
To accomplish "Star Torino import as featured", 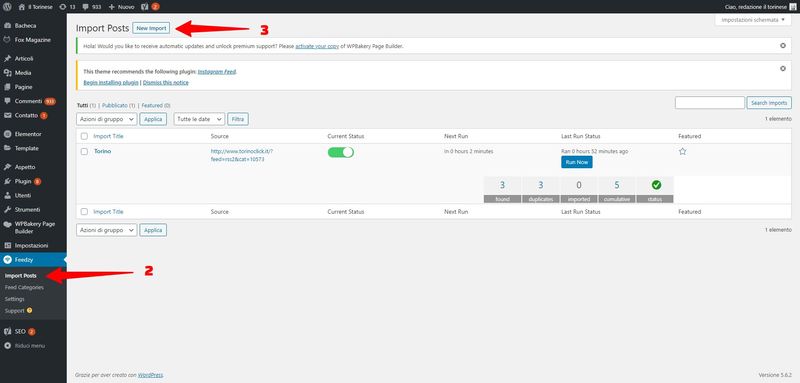I will coord(683,151).
